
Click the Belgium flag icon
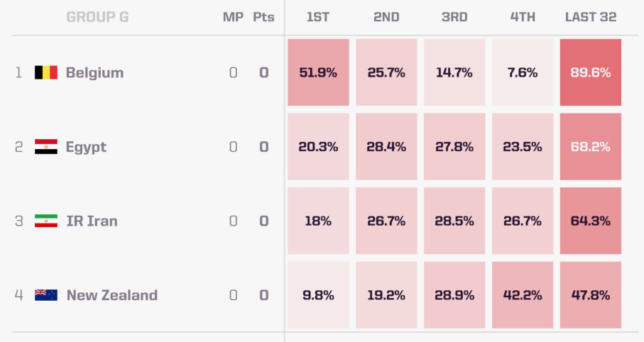point(46,72)
